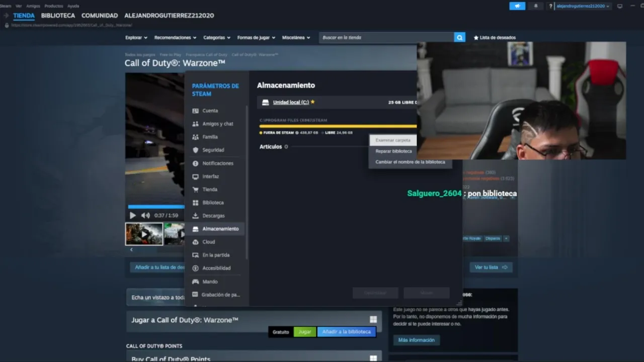Viewport: 644px width, 362px height.
Task: Click Añadir a tu lista de deseados
Action: (157, 267)
